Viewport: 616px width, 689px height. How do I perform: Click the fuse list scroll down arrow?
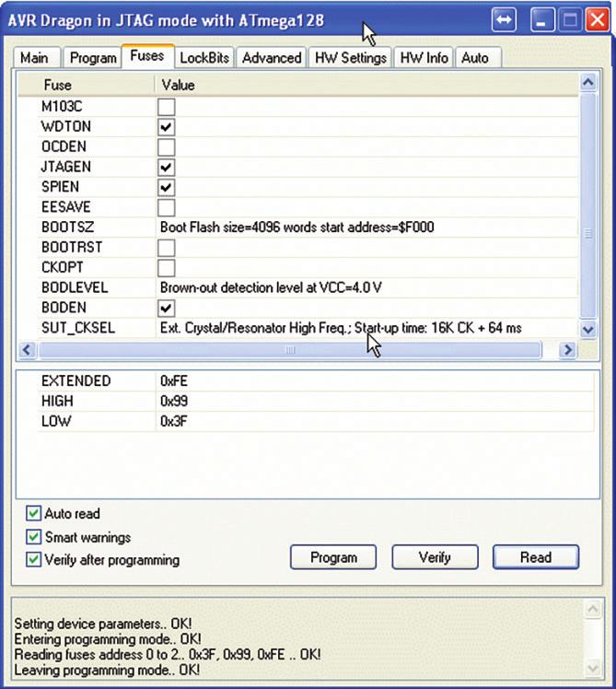coord(588,330)
